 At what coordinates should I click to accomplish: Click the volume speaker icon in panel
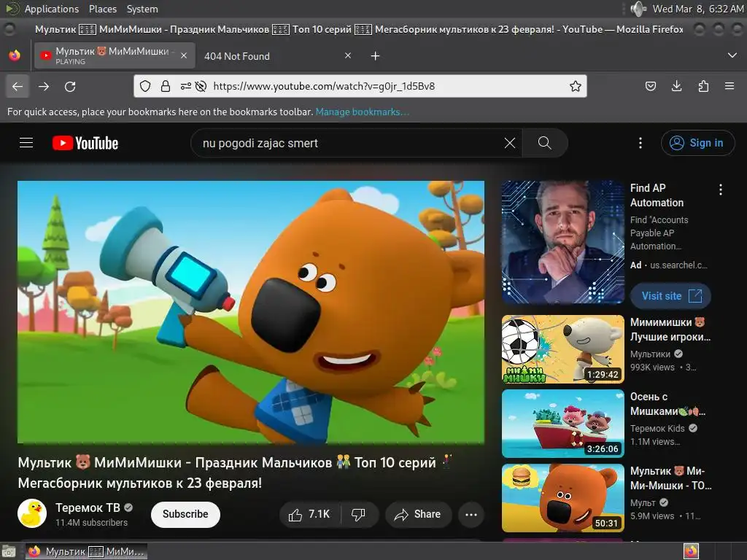pos(638,9)
